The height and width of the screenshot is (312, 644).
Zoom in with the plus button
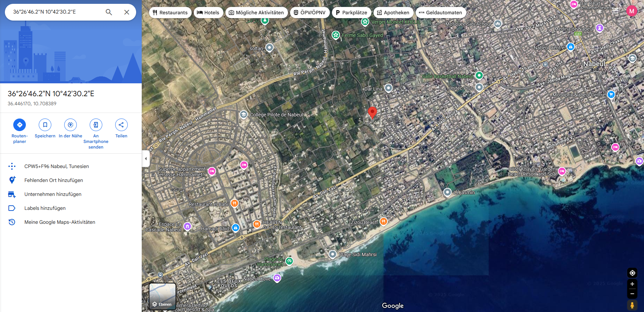(632, 284)
